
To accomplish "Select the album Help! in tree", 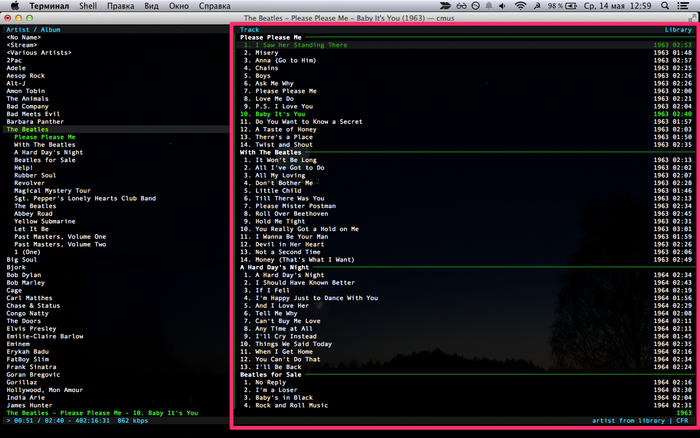I will pos(23,168).
